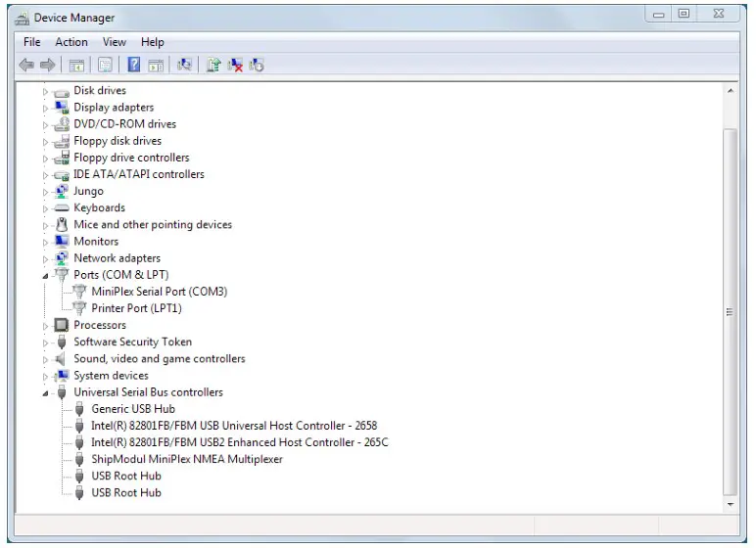Viewport: 756px width, 548px height.
Task: Click the vertical scrollbar thumb
Action: (731, 312)
